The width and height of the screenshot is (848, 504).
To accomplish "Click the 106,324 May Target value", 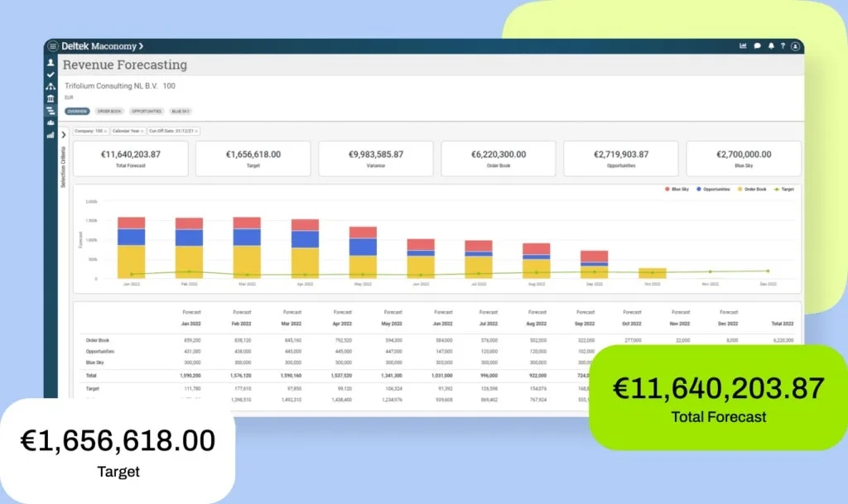I will 393,388.
